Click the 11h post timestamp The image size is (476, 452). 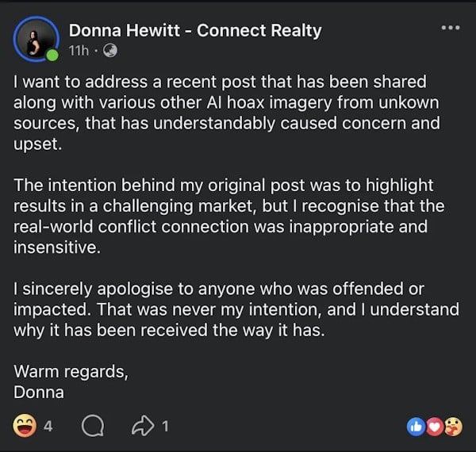click(x=79, y=51)
